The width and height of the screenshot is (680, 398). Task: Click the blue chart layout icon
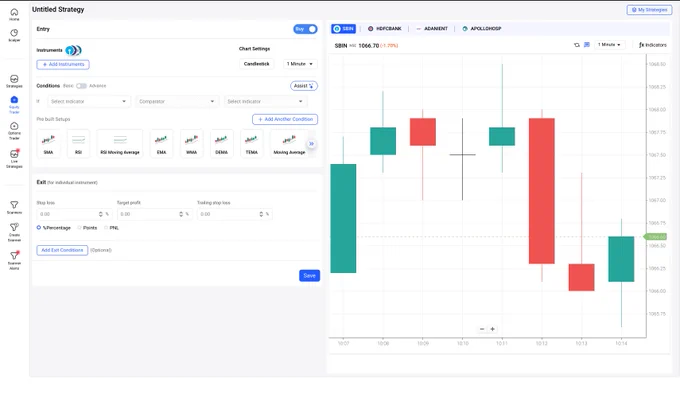coord(587,45)
